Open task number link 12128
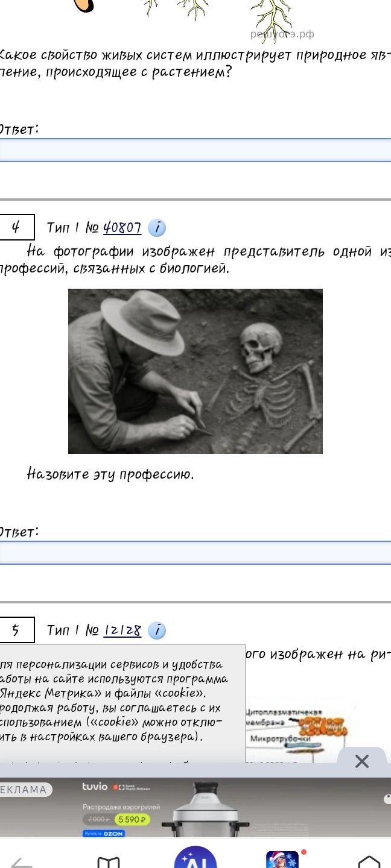This screenshot has height=868, width=391. click(x=122, y=631)
